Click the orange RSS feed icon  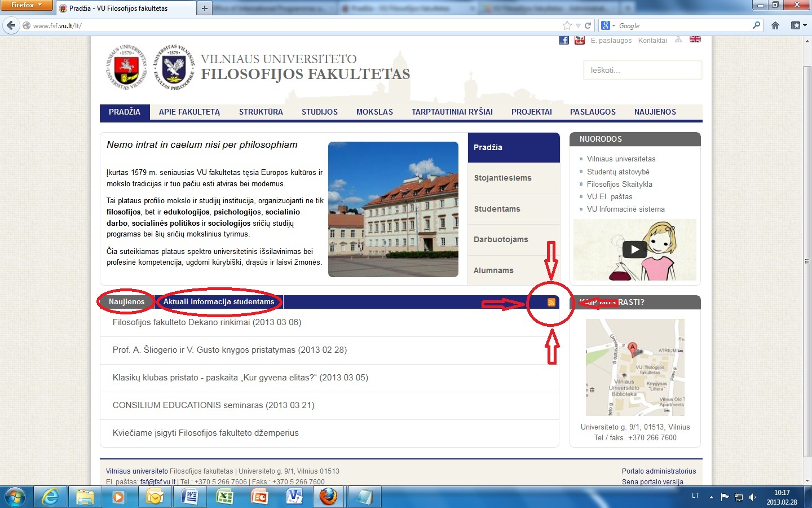(x=551, y=303)
